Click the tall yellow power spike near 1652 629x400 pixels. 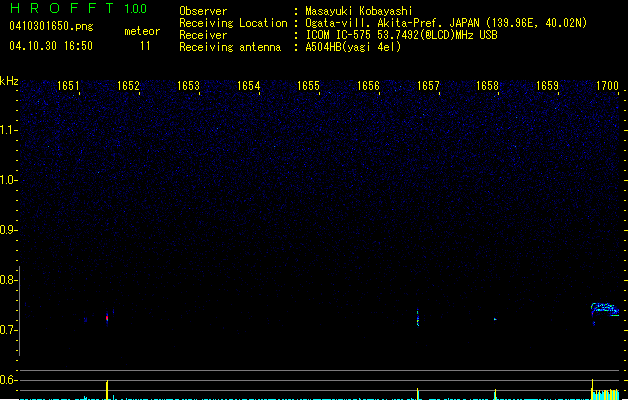pyautogui.click(x=107, y=390)
